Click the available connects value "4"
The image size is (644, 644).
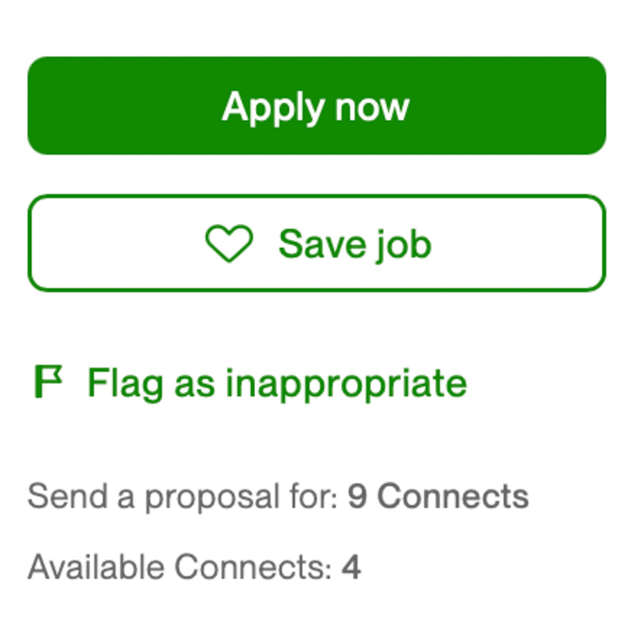pos(351,567)
